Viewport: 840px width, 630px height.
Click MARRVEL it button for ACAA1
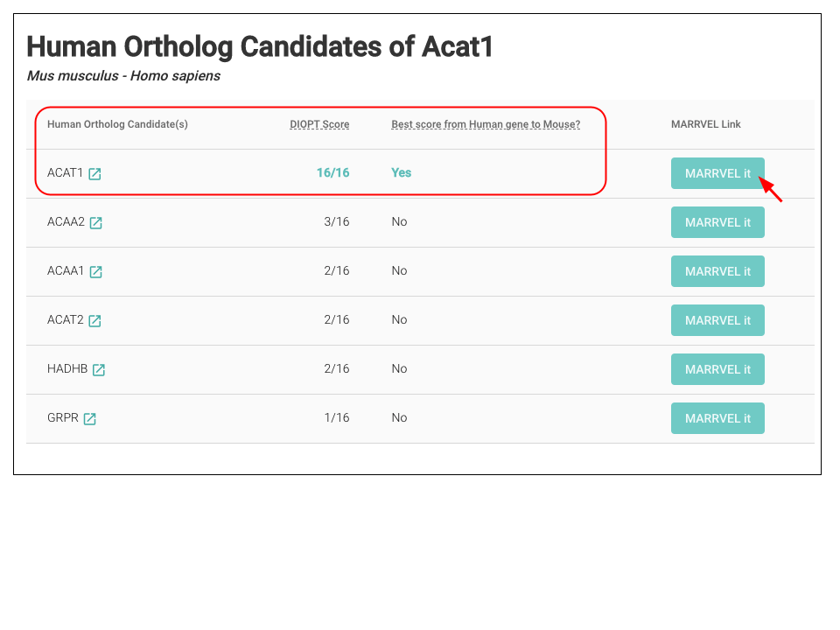pos(717,271)
